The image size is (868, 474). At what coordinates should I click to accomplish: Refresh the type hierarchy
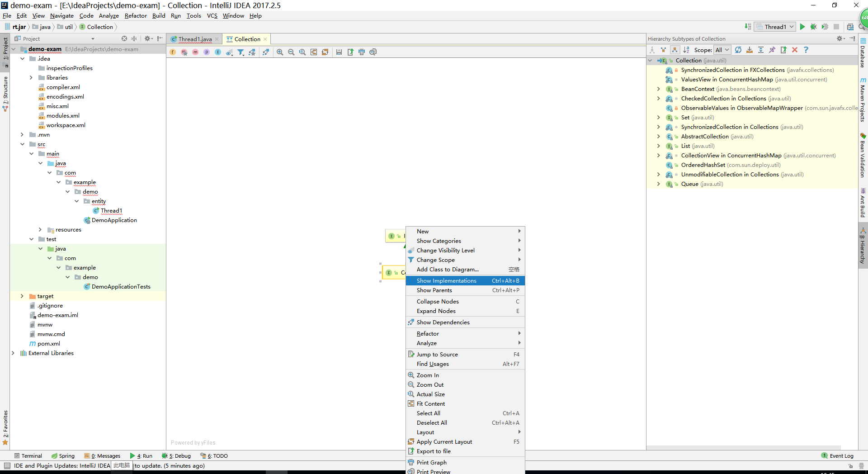738,50
